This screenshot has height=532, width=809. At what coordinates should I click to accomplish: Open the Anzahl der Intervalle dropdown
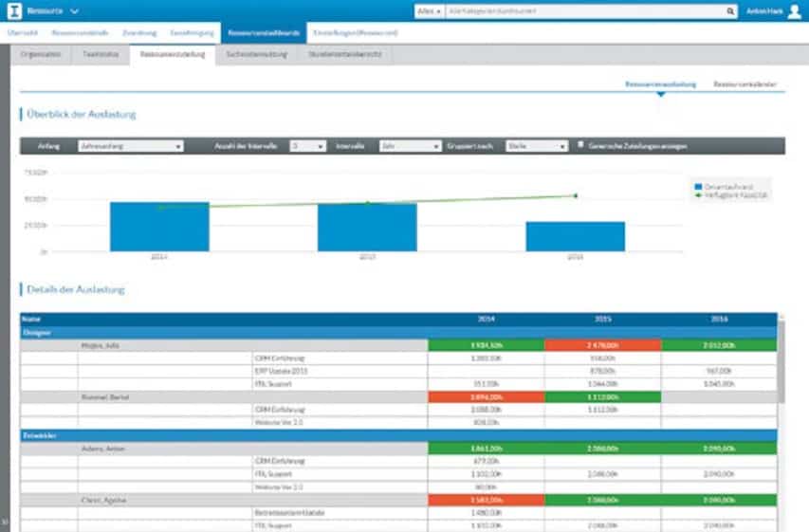[307, 147]
